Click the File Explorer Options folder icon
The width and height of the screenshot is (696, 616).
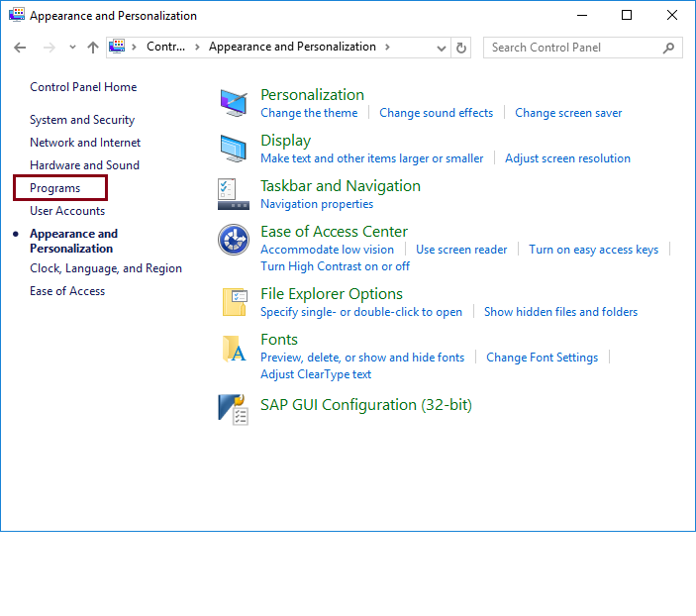tap(234, 302)
